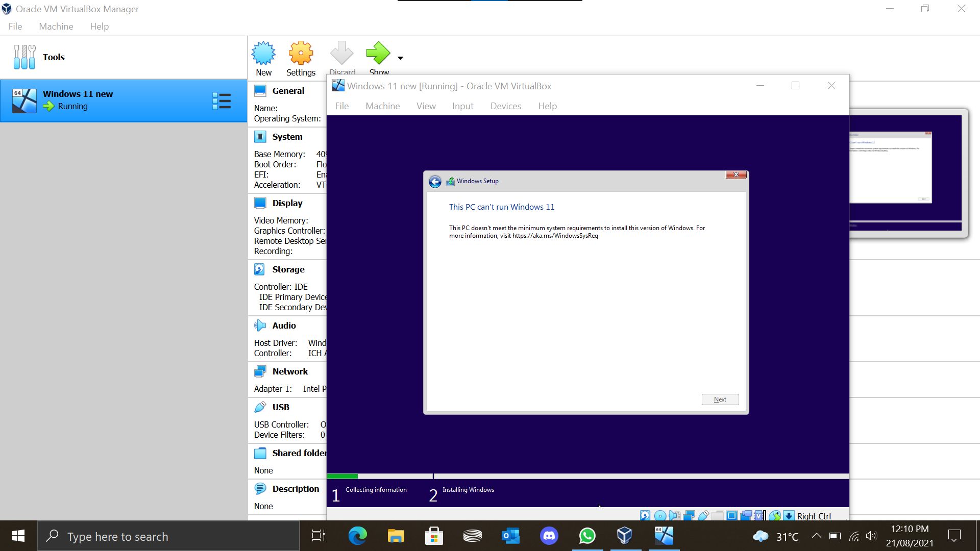The height and width of the screenshot is (551, 980).
Task: Open Outlook from the taskbar
Action: [510, 536]
